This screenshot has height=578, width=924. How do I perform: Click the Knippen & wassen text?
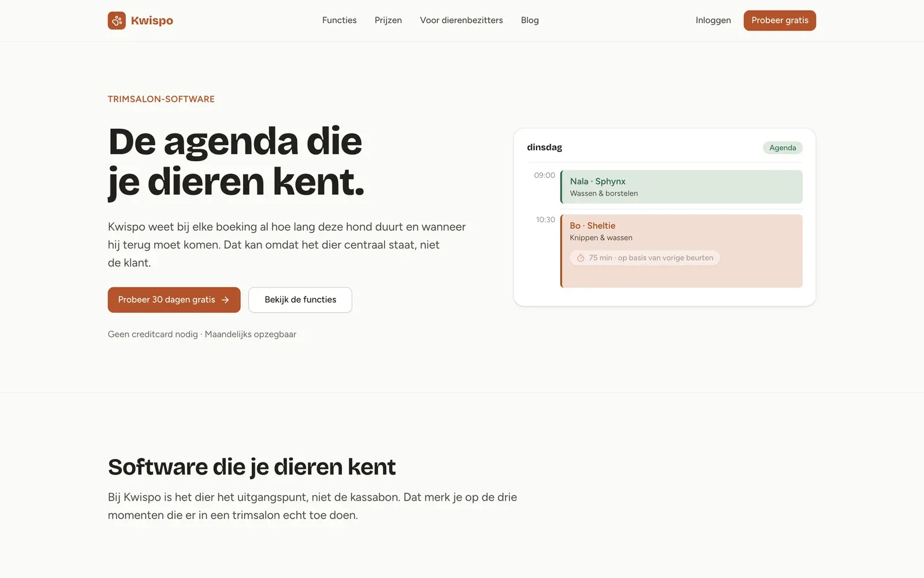[x=601, y=238]
